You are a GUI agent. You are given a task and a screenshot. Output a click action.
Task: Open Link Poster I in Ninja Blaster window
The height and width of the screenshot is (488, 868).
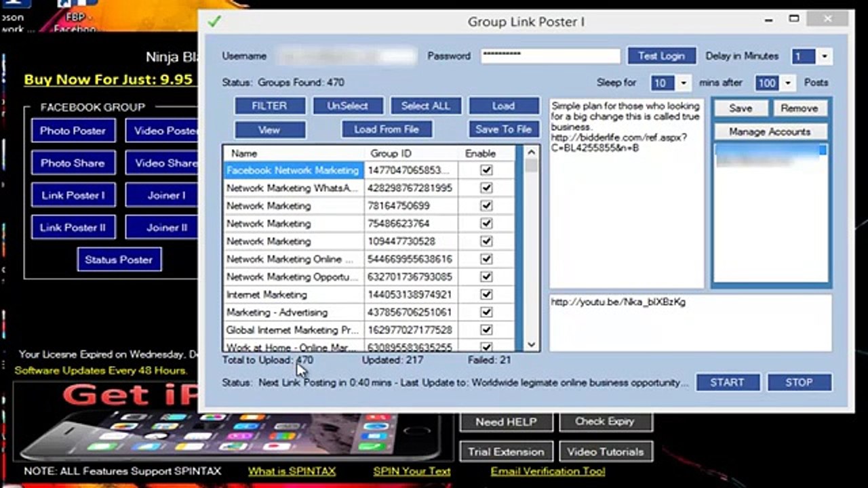[x=73, y=195]
